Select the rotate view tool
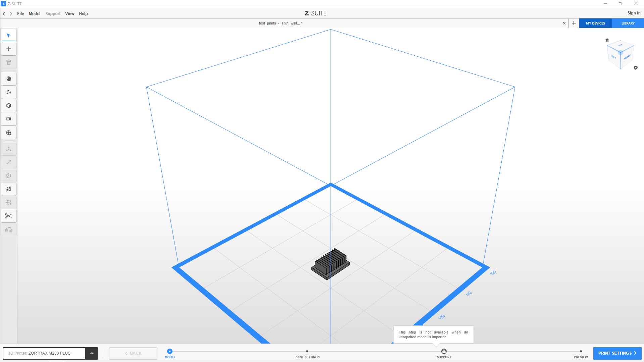Screen dimensions: 644x362 [9, 92]
